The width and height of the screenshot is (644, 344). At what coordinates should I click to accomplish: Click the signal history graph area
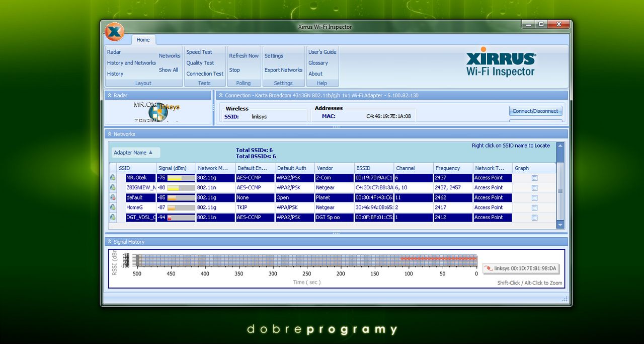tap(306, 260)
